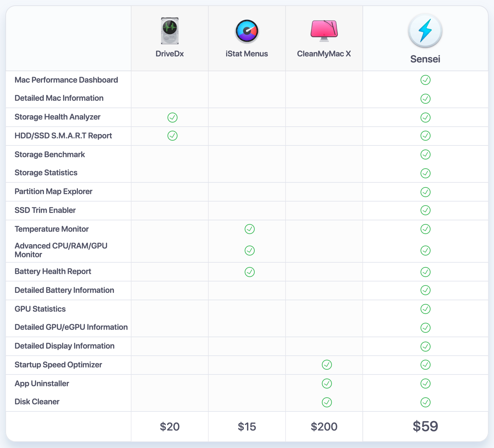The width and height of the screenshot is (494, 448).
Task: Click the Mac Performance Dashboard feature label
Action: 66,80
